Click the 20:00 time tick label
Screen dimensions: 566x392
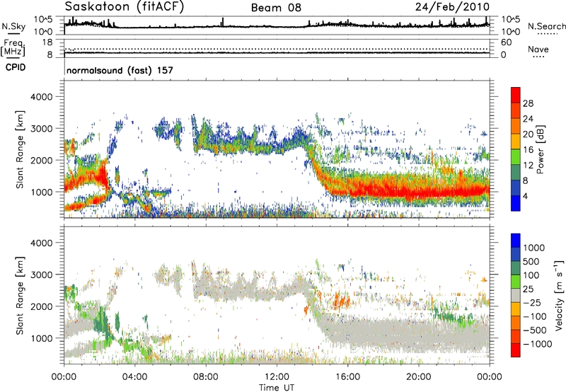point(419,377)
